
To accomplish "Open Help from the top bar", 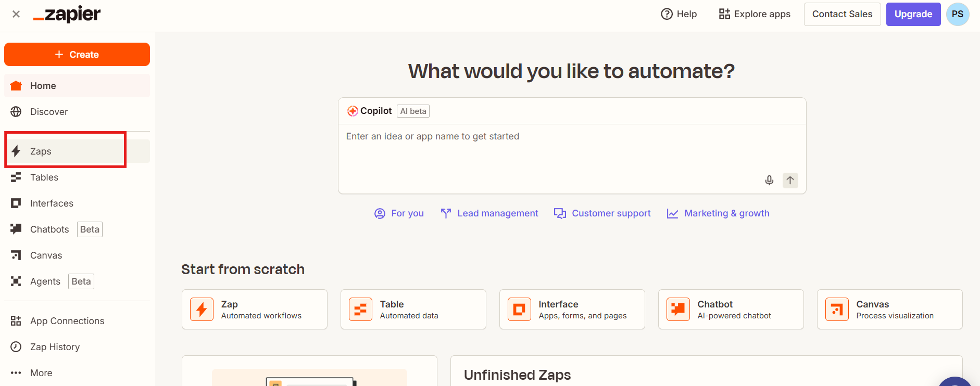I will [x=679, y=14].
